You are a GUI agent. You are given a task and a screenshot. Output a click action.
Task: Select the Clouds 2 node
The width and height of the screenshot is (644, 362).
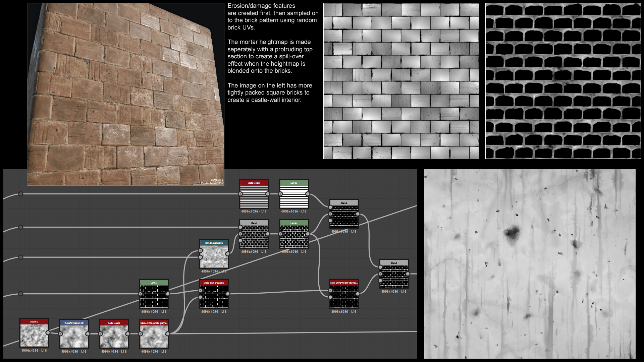coord(34,333)
